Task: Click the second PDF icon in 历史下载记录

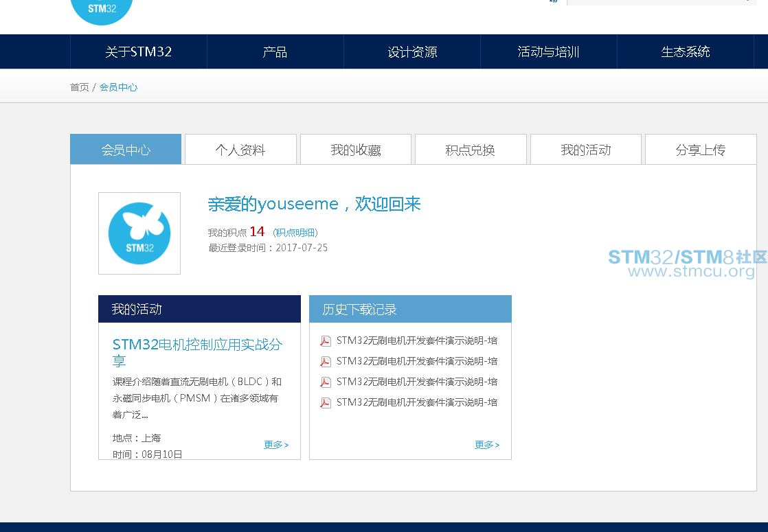Action: tap(326, 362)
